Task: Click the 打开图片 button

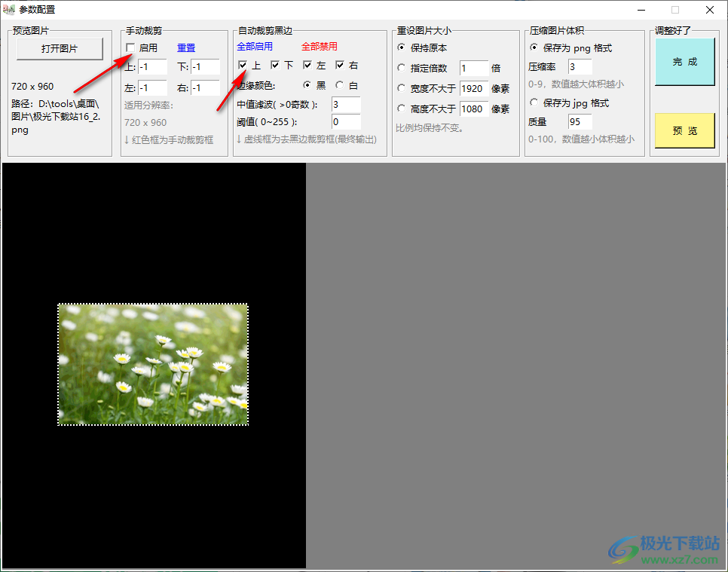Action: tap(60, 49)
